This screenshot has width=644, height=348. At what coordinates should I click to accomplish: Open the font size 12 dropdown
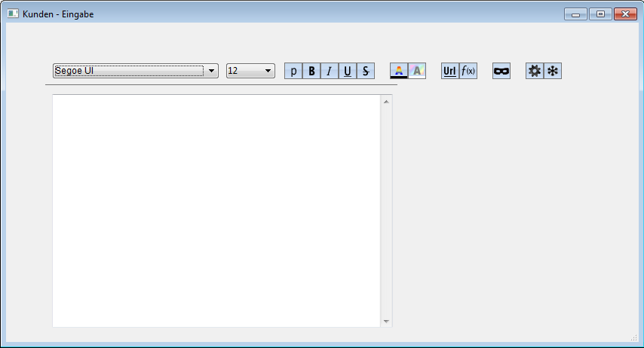click(x=250, y=71)
